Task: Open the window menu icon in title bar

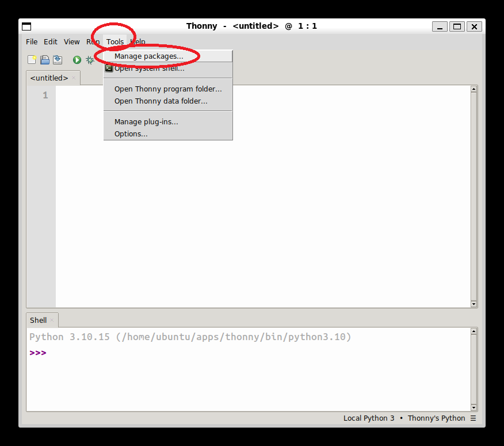Action: (x=26, y=26)
